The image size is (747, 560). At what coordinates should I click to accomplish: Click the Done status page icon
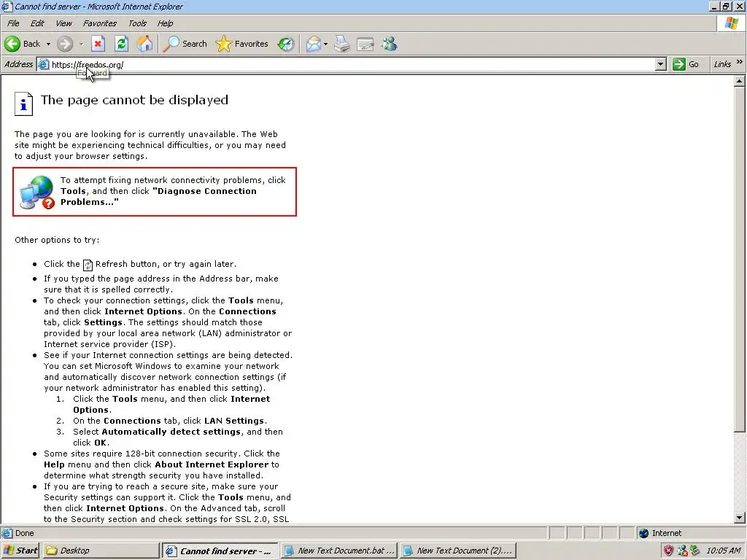7,533
